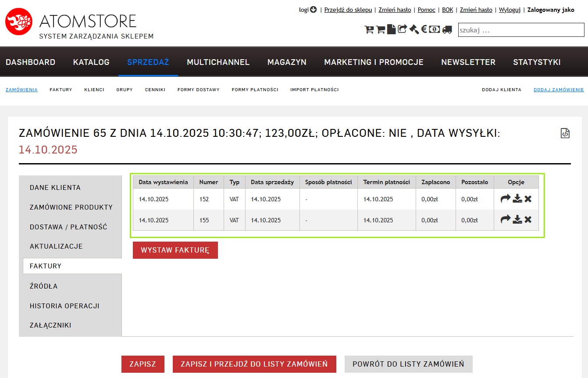Click forward arrow icon for invoice 152

coord(506,199)
